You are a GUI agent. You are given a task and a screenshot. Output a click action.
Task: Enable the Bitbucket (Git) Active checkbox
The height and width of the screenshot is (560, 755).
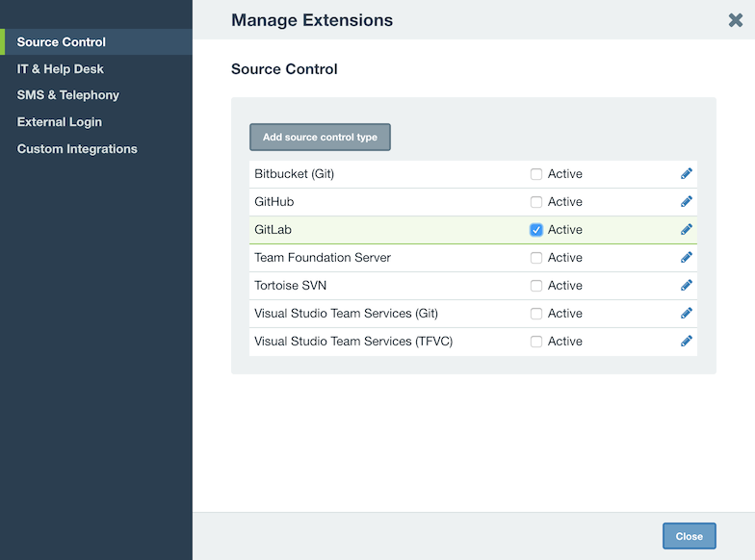pos(535,174)
